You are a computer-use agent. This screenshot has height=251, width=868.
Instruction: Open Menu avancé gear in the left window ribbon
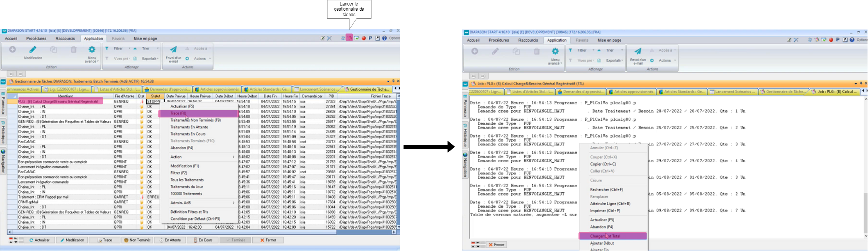click(x=92, y=50)
